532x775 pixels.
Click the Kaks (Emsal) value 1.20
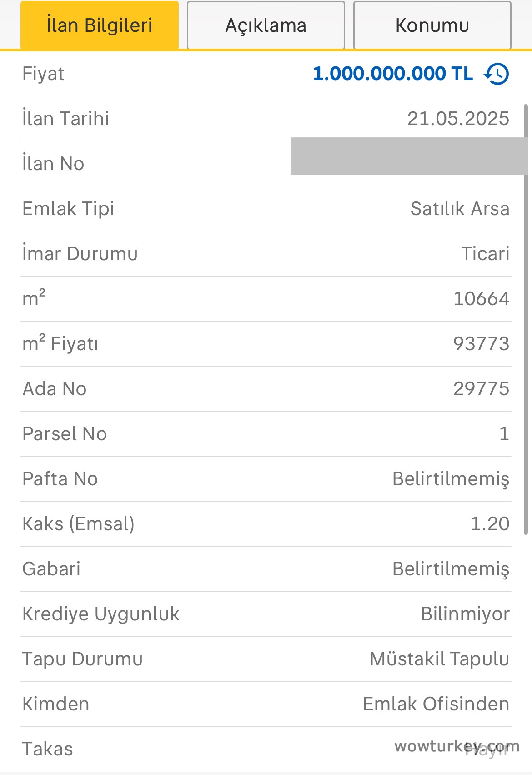pyautogui.click(x=490, y=524)
